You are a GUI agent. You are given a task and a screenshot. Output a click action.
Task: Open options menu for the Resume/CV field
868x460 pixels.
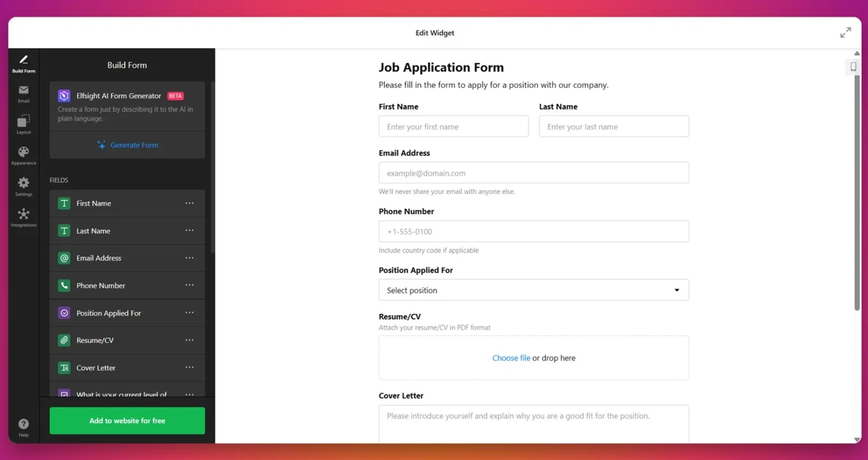pos(189,340)
